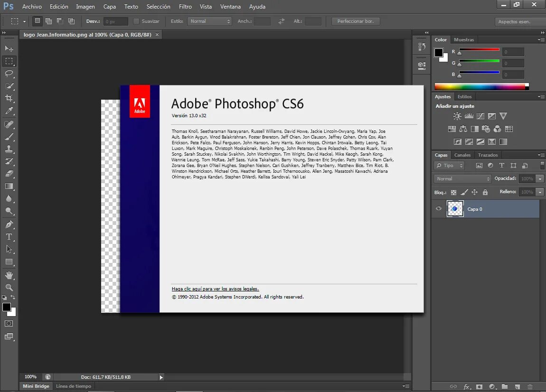Add Brightness/Contrast adjustment icon
Screen dimensions: 546x392
457,116
